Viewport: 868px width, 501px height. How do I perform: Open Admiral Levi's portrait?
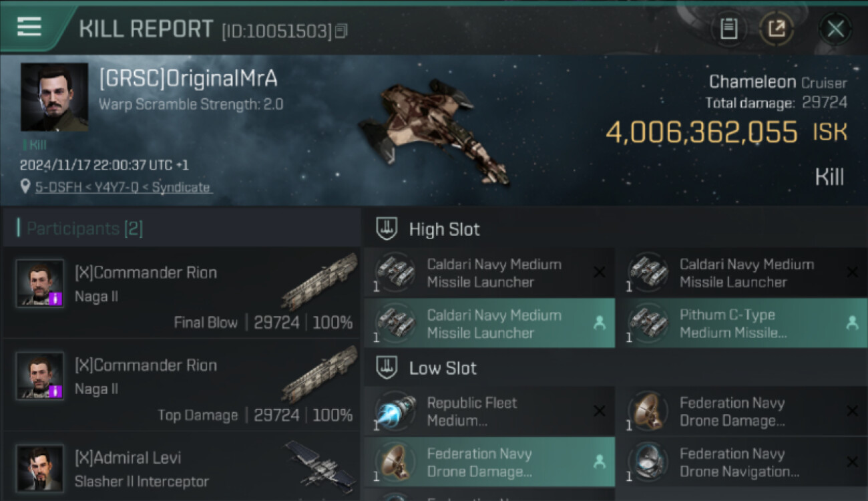tap(40, 468)
